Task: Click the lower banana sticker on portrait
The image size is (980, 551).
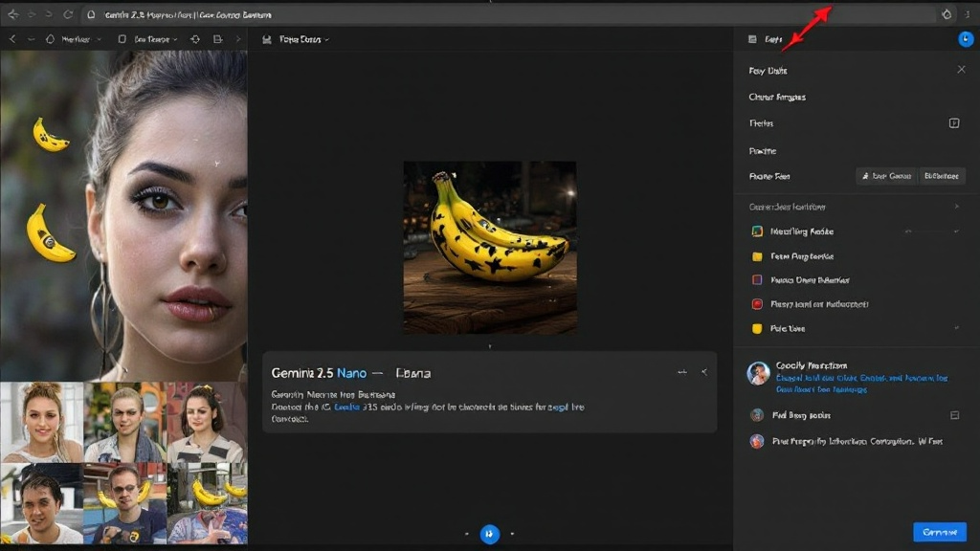Action: pyautogui.click(x=50, y=233)
